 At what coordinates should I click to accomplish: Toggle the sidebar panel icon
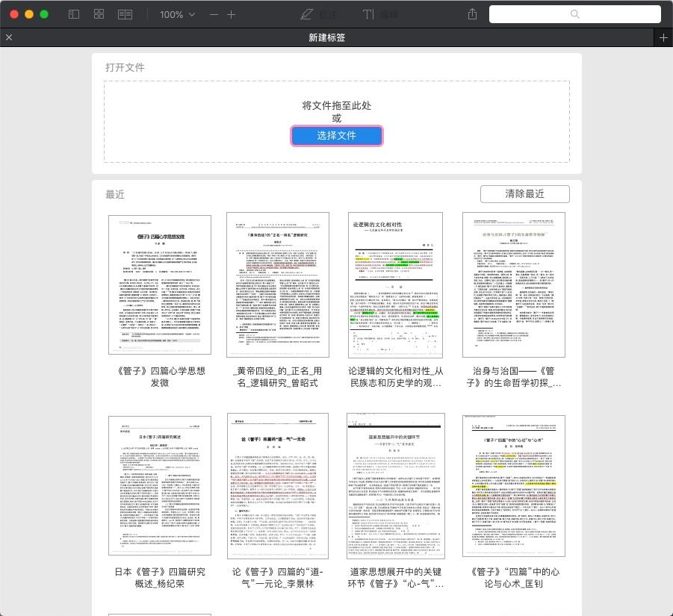pos(73,14)
